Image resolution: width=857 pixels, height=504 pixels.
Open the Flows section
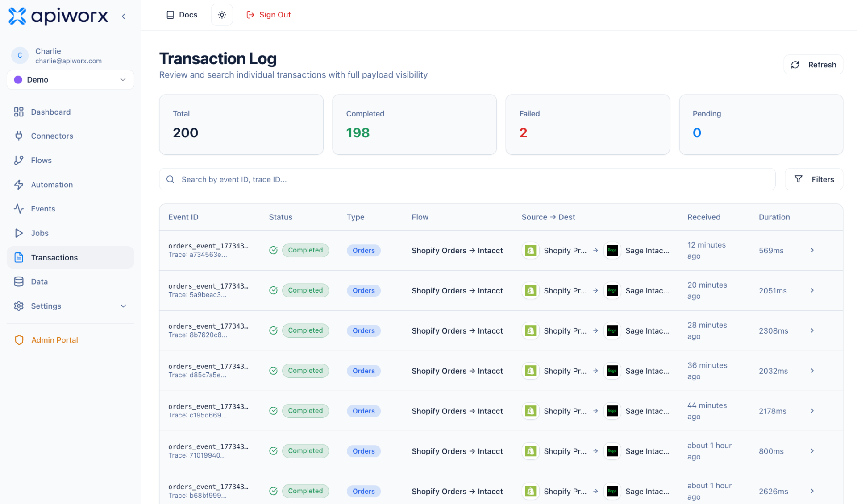click(42, 160)
